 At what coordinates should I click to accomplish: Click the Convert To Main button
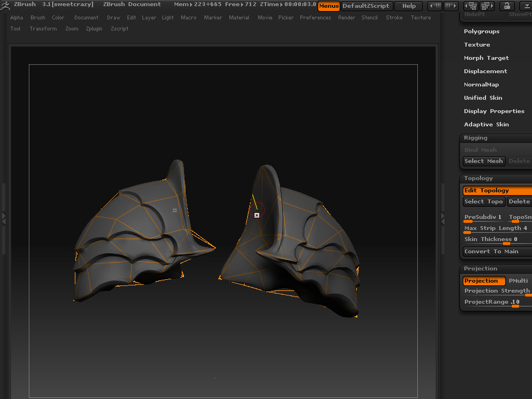(498, 252)
